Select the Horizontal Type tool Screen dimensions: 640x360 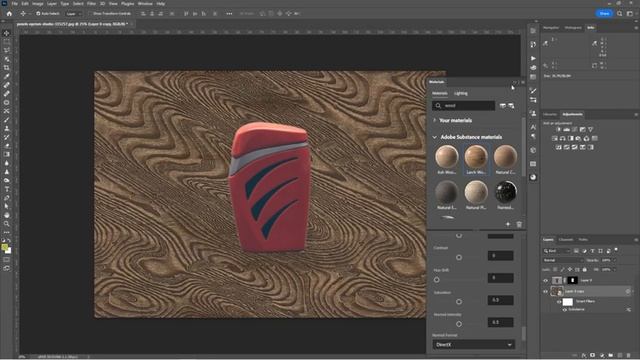pos(7,189)
